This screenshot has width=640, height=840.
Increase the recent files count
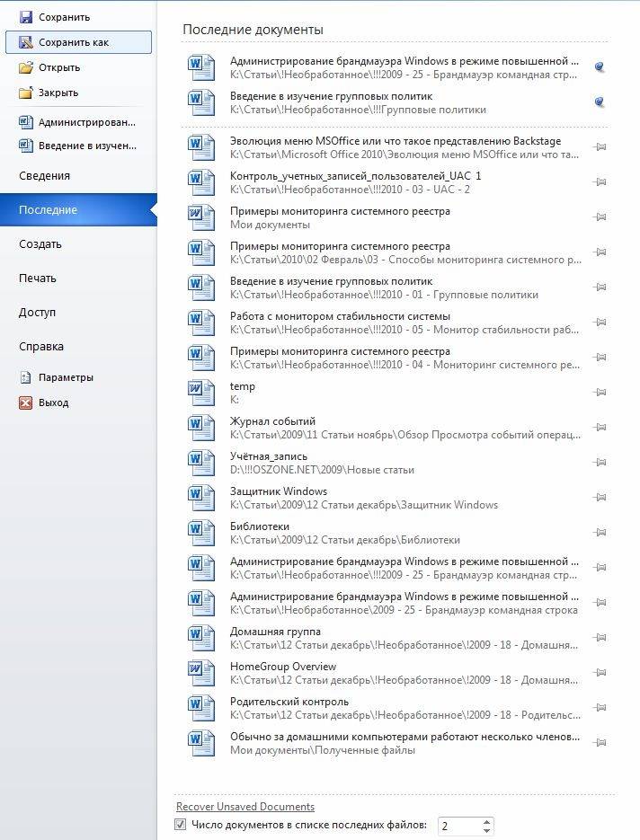[x=486, y=822]
